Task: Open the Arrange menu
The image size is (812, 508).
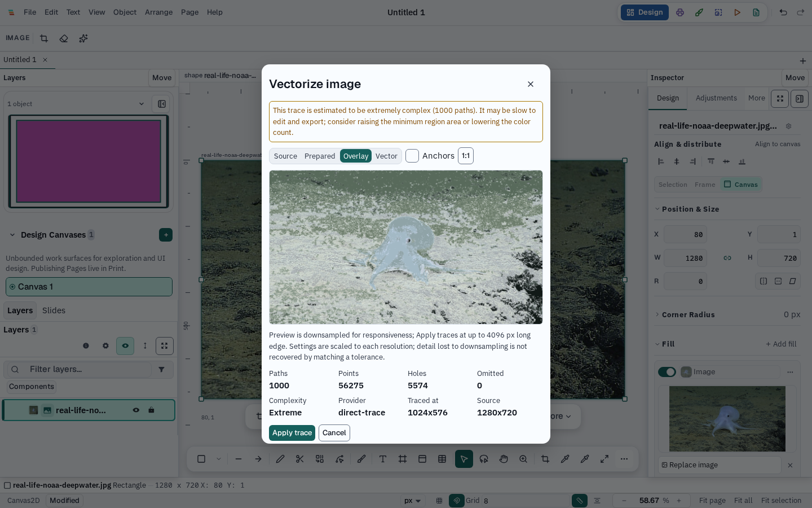Action: [x=158, y=12]
